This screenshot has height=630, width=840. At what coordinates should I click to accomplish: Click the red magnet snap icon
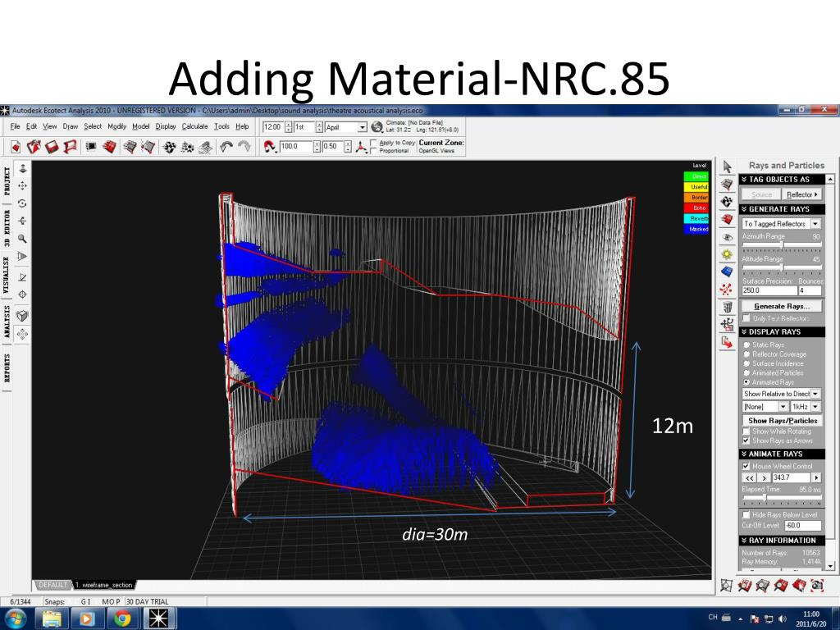[x=270, y=146]
